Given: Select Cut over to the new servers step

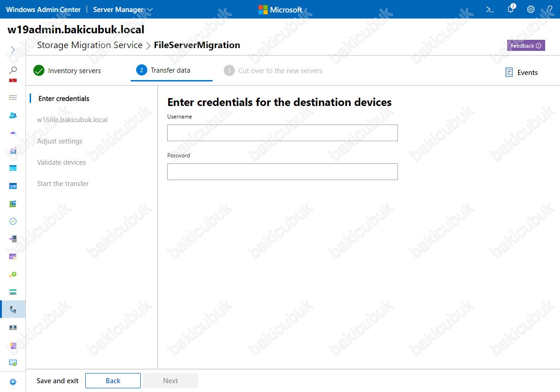Looking at the screenshot, I should click(x=273, y=71).
